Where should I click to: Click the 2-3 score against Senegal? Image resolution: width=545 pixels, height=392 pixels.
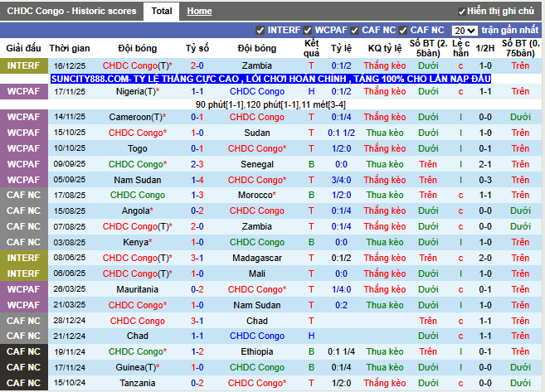197,164
